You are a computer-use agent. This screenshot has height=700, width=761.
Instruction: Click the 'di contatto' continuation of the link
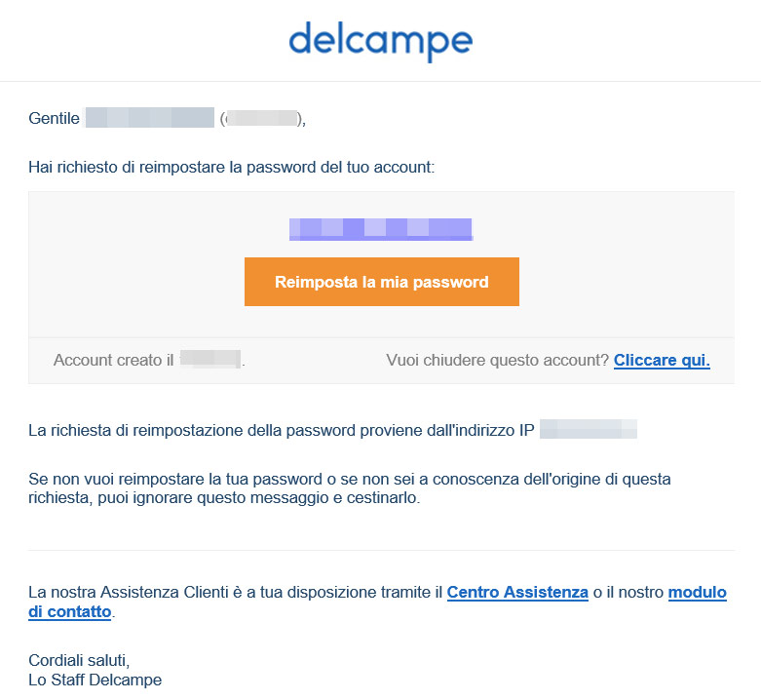click(x=70, y=611)
